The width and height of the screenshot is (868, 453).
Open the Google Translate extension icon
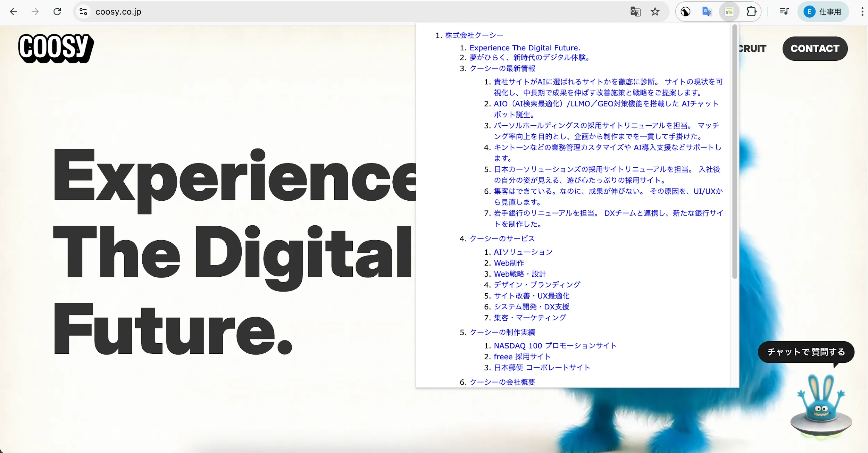(707, 11)
